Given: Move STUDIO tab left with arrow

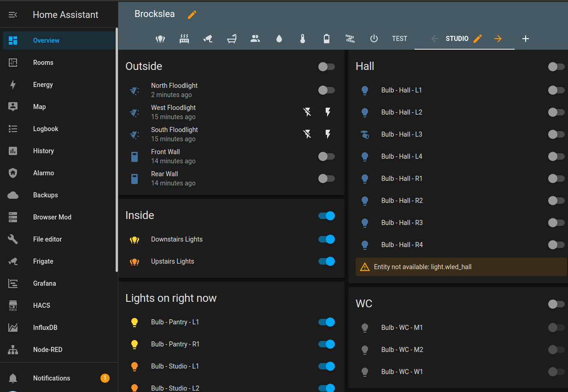Looking at the screenshot, I should [x=435, y=39].
